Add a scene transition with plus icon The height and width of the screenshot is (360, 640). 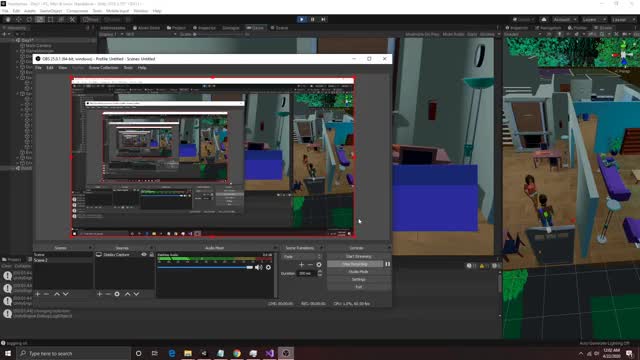pos(301,264)
